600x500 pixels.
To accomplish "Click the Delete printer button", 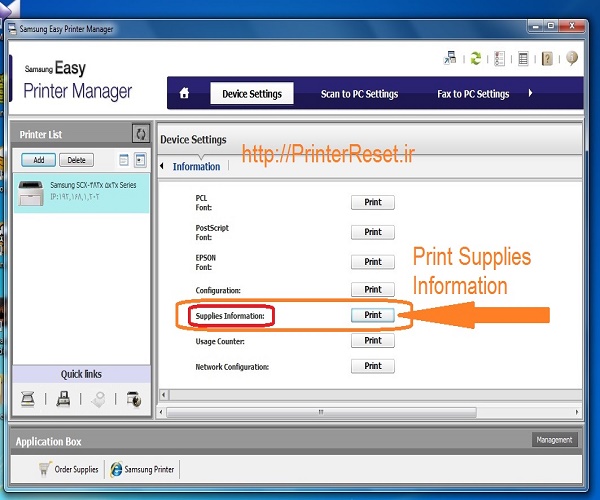I will click(77, 160).
